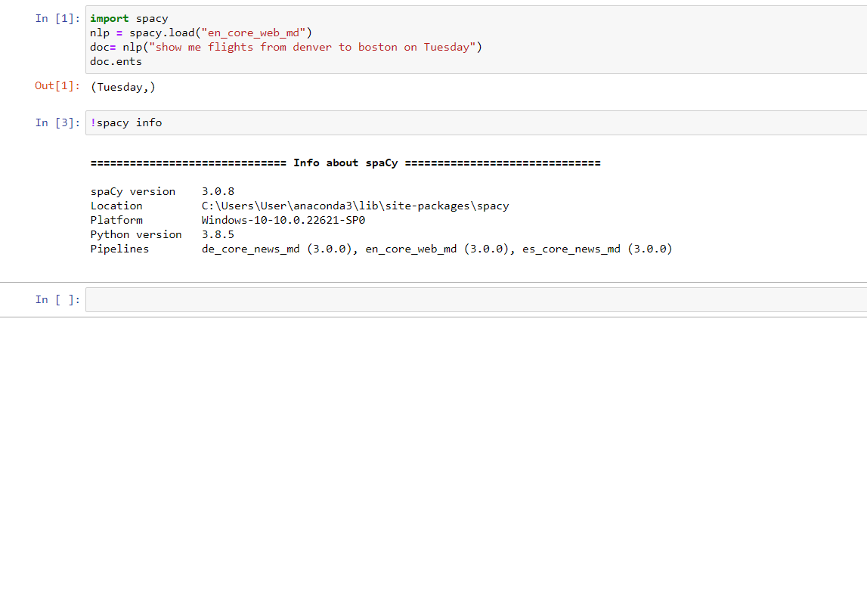Click the spaCy version value '3.0.8'
The image size is (867, 616).
pyautogui.click(x=218, y=191)
